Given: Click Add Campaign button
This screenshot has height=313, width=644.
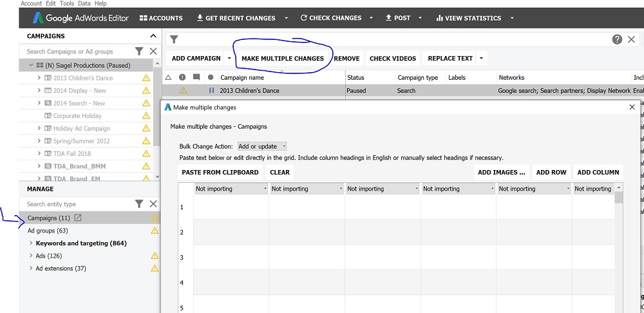Looking at the screenshot, I should (x=196, y=59).
